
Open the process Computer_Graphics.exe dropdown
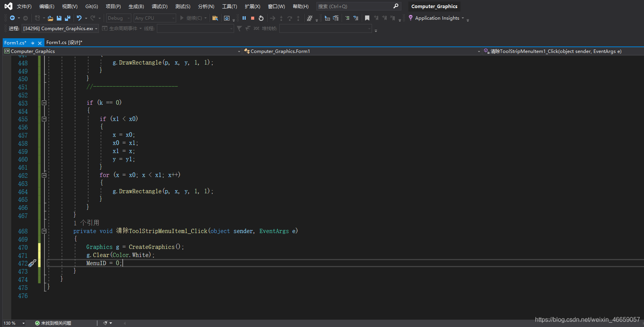pyautogui.click(x=60, y=29)
